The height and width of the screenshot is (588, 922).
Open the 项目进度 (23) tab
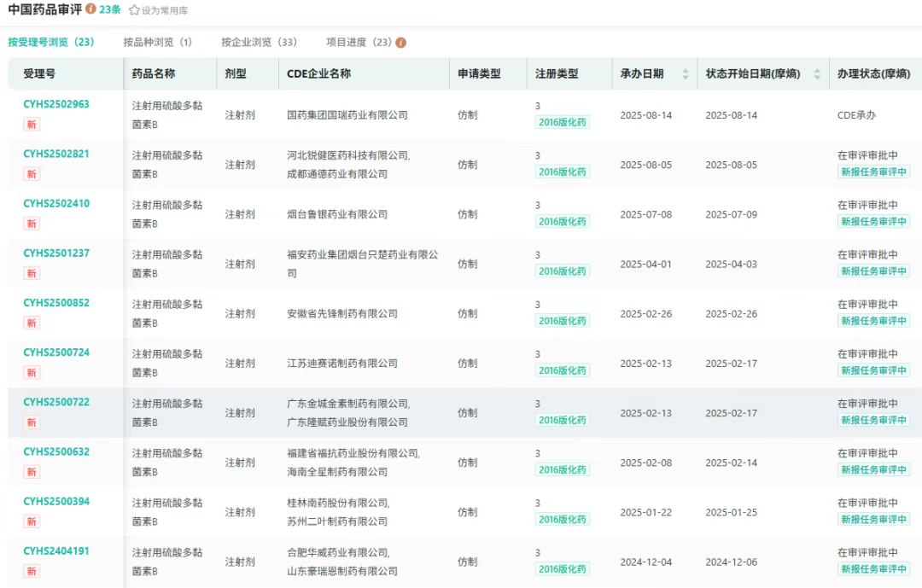359,42
